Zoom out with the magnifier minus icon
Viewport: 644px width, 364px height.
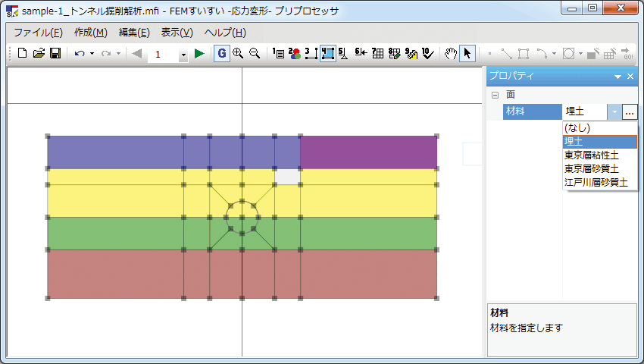(x=255, y=54)
